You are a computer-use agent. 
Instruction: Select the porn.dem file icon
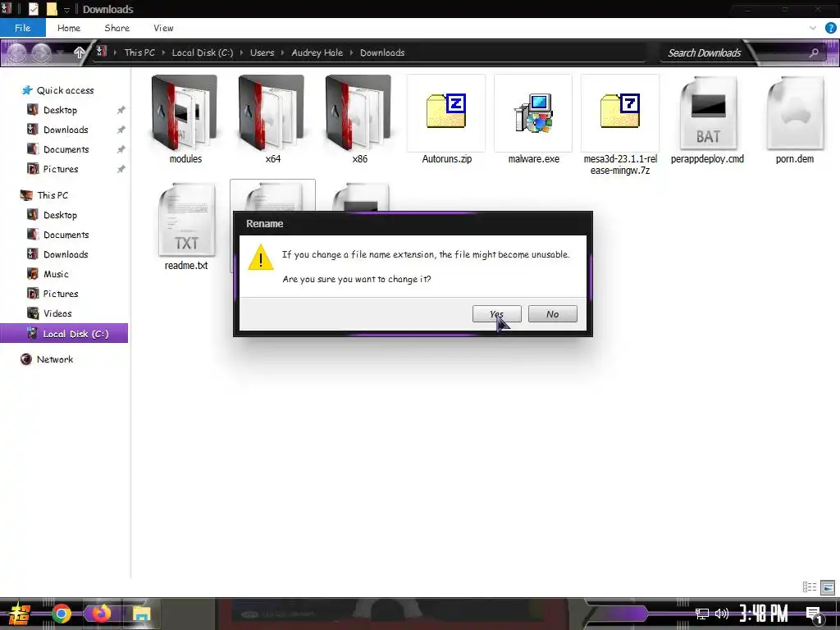794,113
